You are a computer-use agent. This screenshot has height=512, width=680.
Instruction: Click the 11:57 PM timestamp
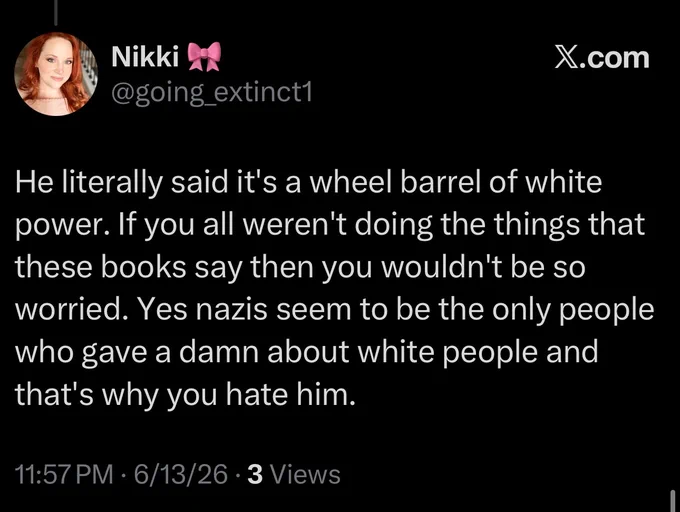[x=64, y=474]
